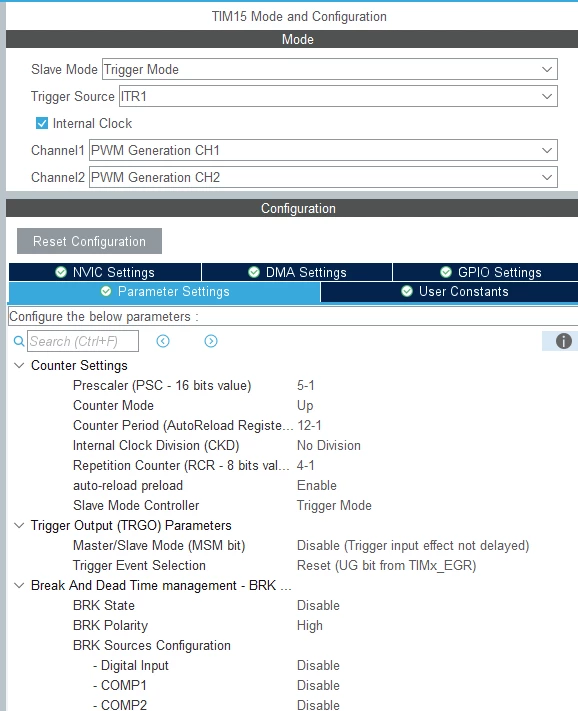The height and width of the screenshot is (711, 578).
Task: Select Slave Mode Controller Trigger Mode value
Action: (x=334, y=505)
